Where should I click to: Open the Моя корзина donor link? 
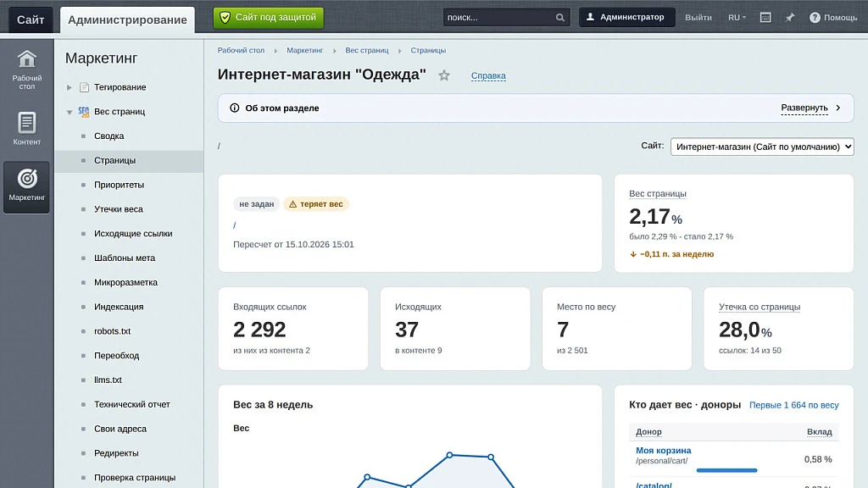coord(663,451)
